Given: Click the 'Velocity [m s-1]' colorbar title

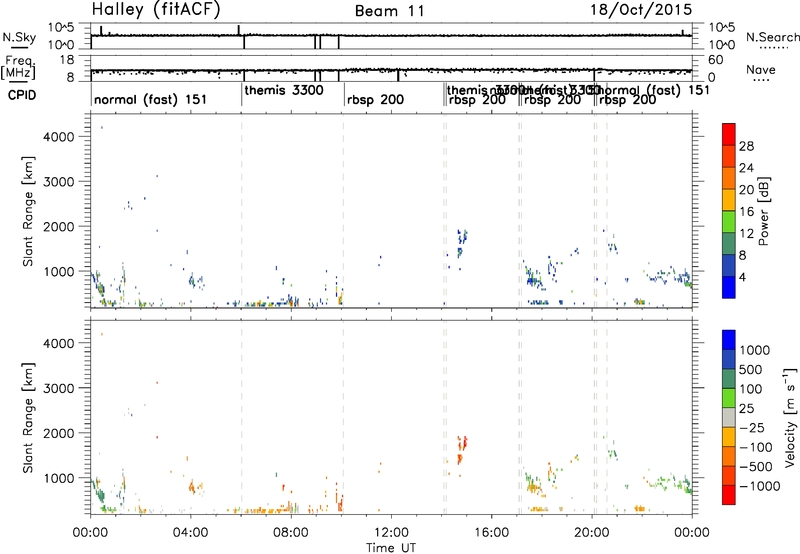Looking at the screenshot, I should [x=790, y=417].
